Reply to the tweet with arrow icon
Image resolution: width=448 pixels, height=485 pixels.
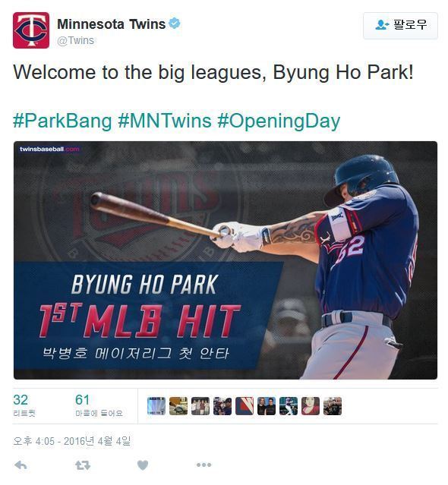click(x=21, y=465)
